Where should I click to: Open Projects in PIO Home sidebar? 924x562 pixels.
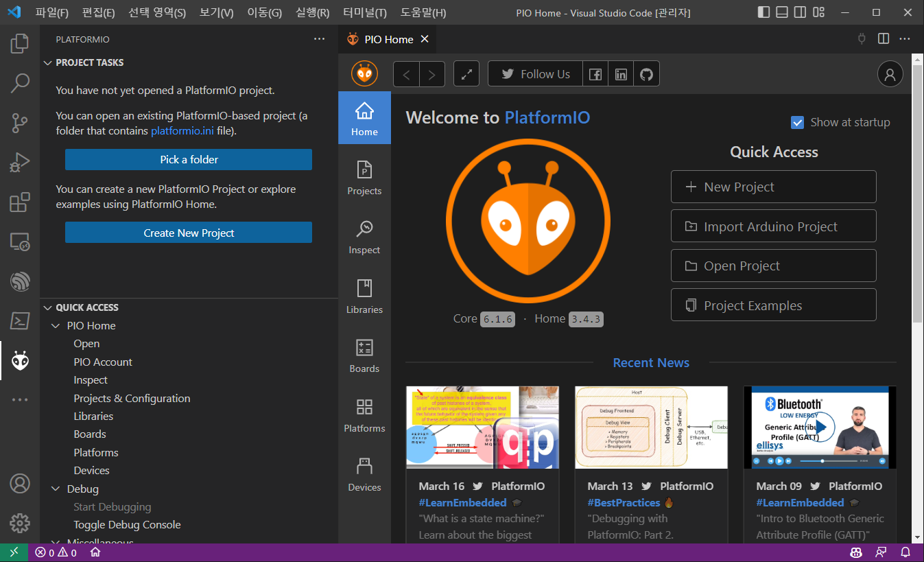pos(364,177)
